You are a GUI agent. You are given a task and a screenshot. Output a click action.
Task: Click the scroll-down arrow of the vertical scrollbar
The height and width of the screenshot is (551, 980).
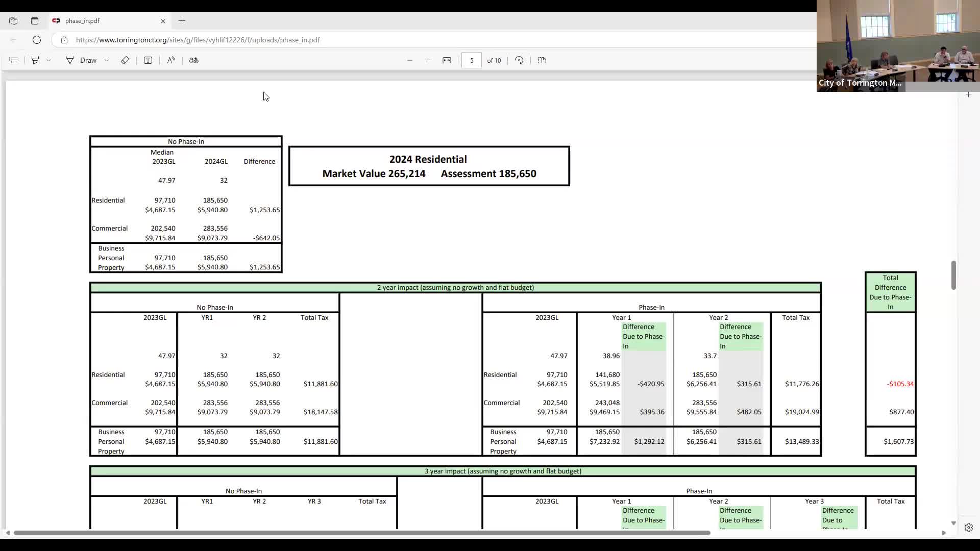pyautogui.click(x=953, y=523)
